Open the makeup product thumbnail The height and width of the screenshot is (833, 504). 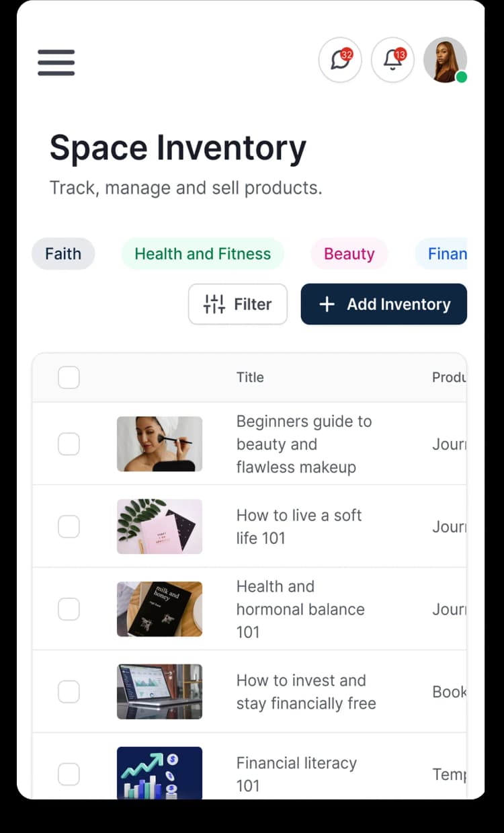click(x=159, y=444)
